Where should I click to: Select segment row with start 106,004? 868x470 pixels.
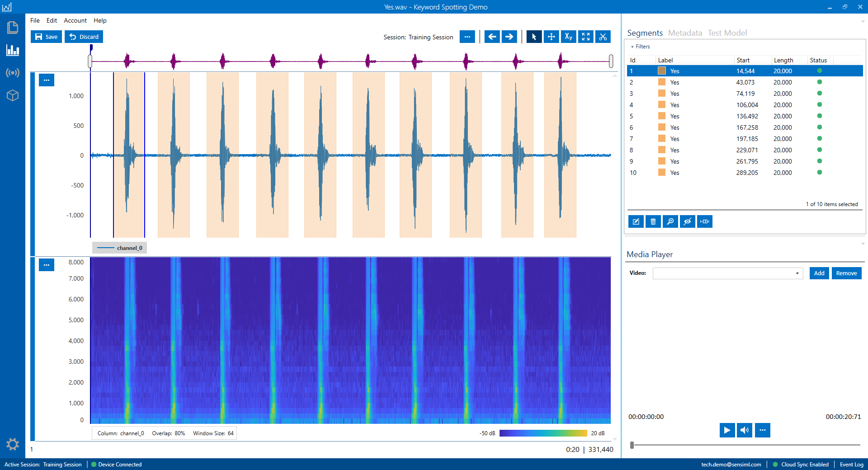(x=745, y=105)
